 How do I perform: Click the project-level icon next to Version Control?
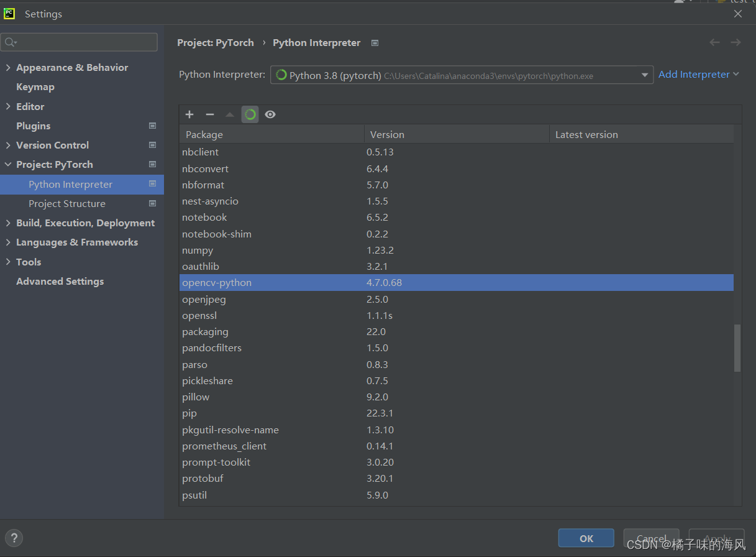pyautogui.click(x=153, y=145)
